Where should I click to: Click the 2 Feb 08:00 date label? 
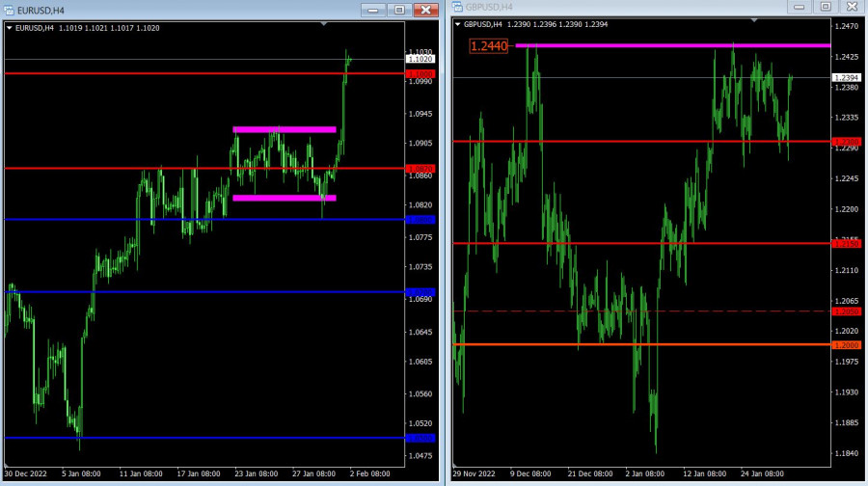[x=369, y=473]
